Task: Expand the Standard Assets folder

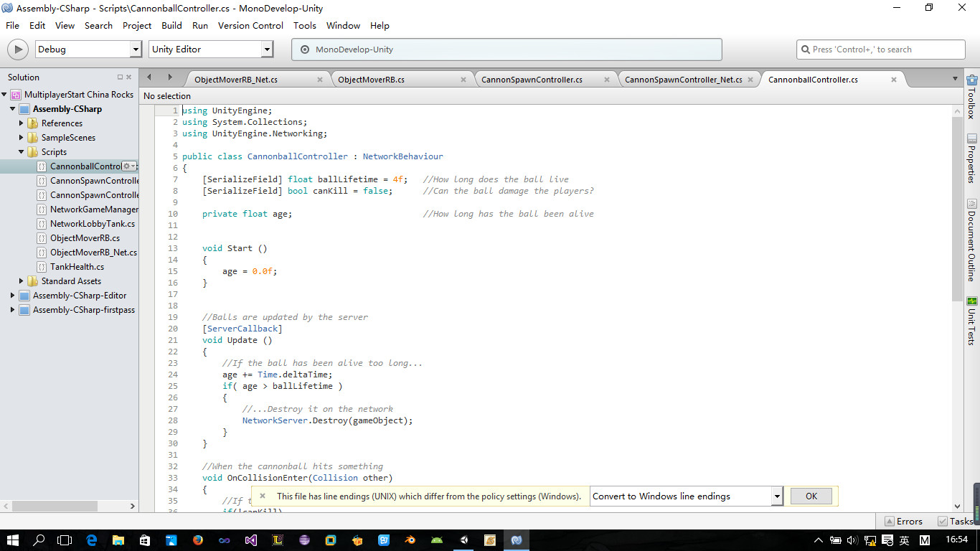Action: [22, 281]
